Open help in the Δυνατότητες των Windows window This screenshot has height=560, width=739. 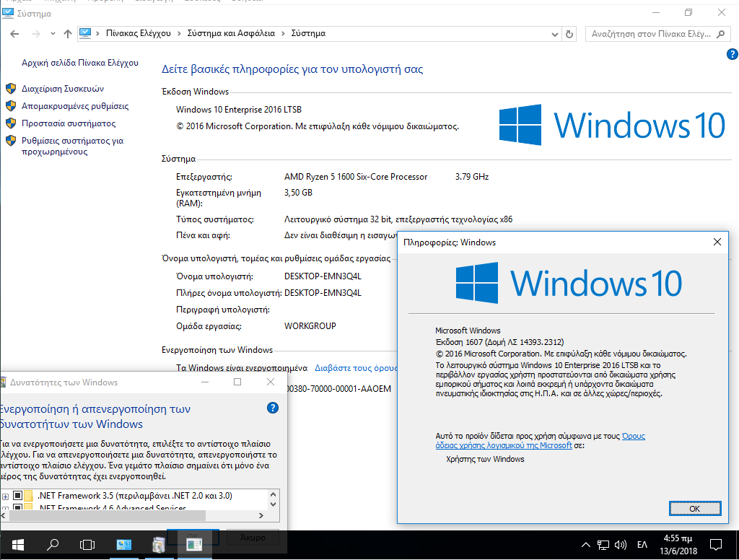[x=272, y=408]
